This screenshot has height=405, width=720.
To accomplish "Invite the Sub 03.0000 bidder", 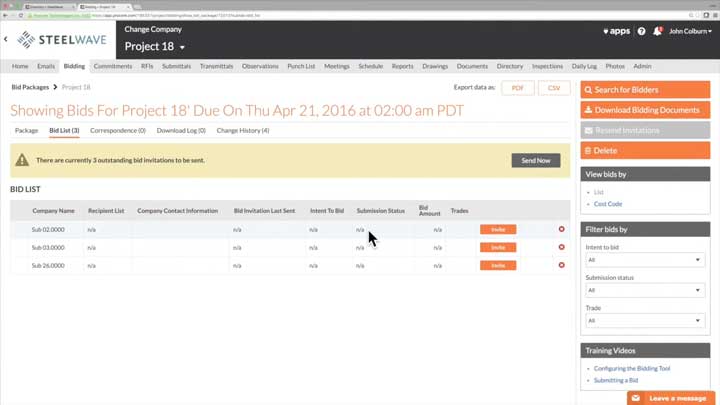I will [497, 247].
